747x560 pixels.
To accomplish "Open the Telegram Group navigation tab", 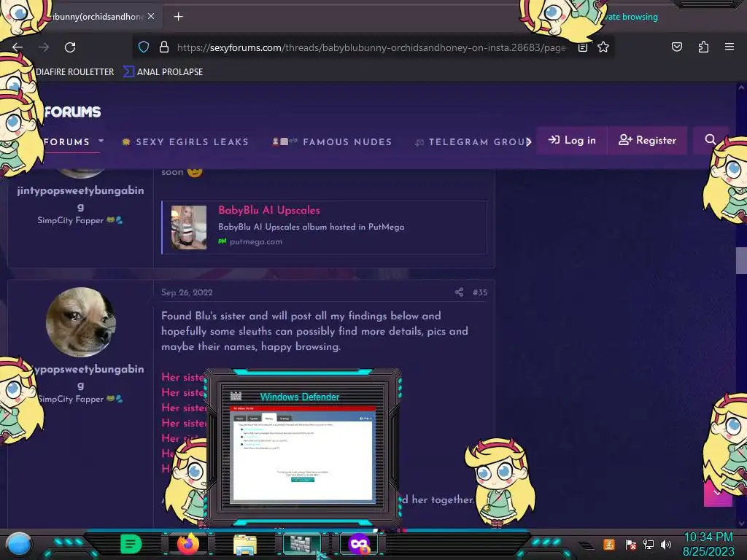I will (473, 142).
